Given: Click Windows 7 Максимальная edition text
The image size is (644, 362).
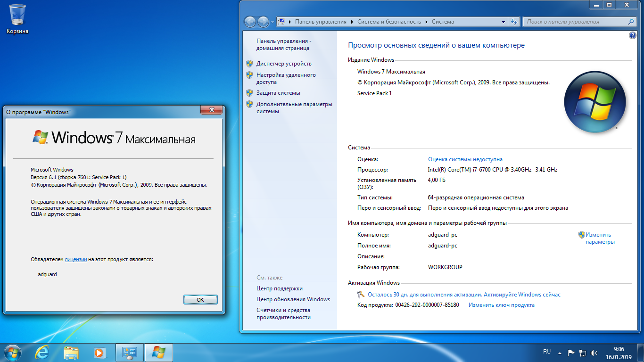Looking at the screenshot, I should 391,72.
